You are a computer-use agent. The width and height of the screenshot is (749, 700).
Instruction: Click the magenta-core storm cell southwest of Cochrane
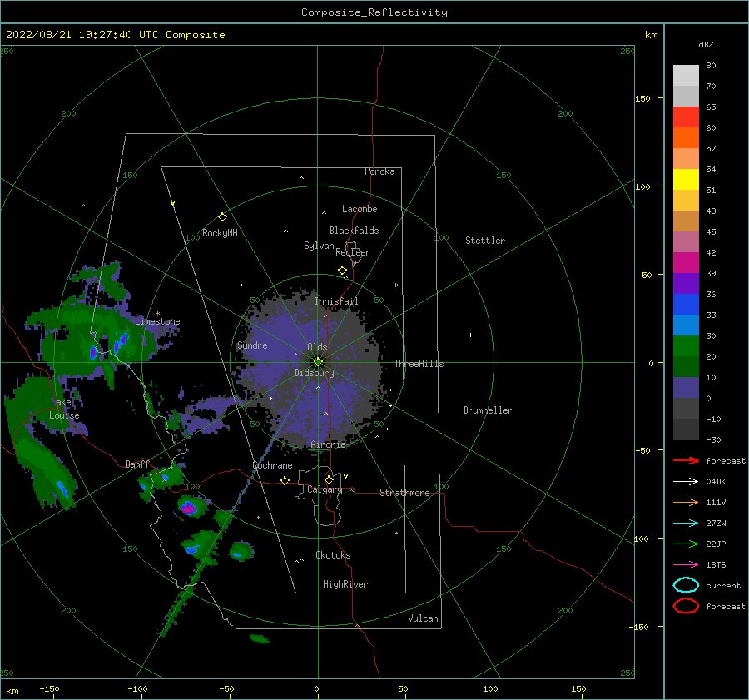point(189,508)
